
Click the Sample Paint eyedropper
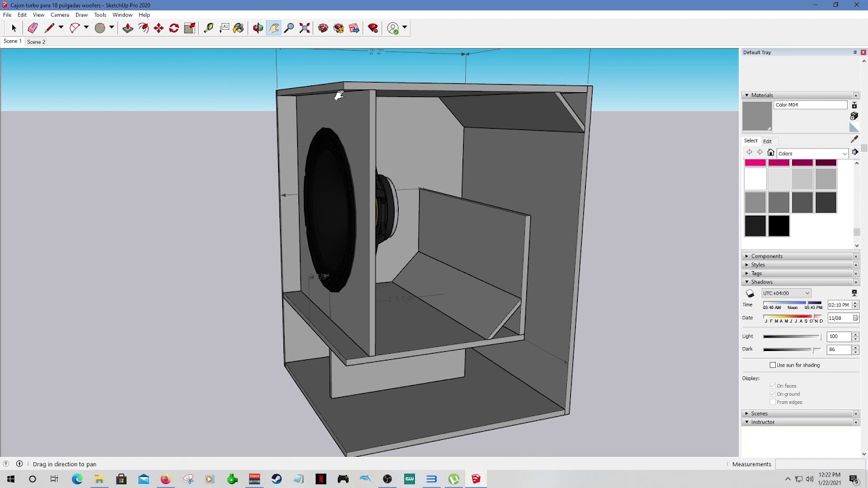[x=854, y=139]
